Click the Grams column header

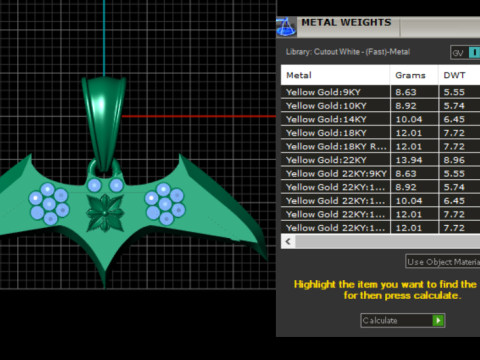[x=414, y=75]
